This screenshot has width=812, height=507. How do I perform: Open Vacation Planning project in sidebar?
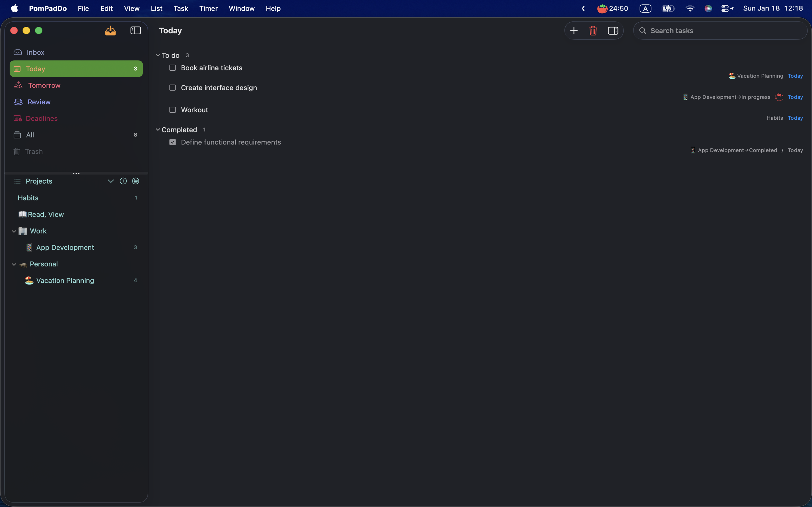(65, 280)
